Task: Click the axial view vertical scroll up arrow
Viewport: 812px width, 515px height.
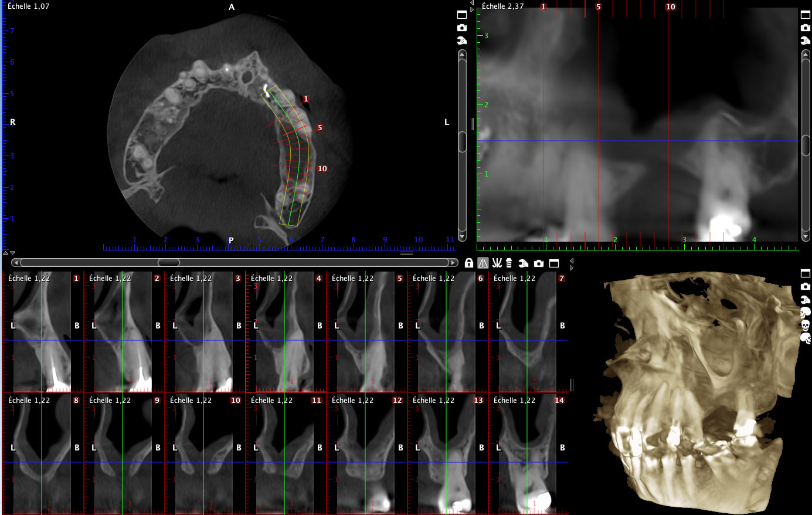Action: 462,55
